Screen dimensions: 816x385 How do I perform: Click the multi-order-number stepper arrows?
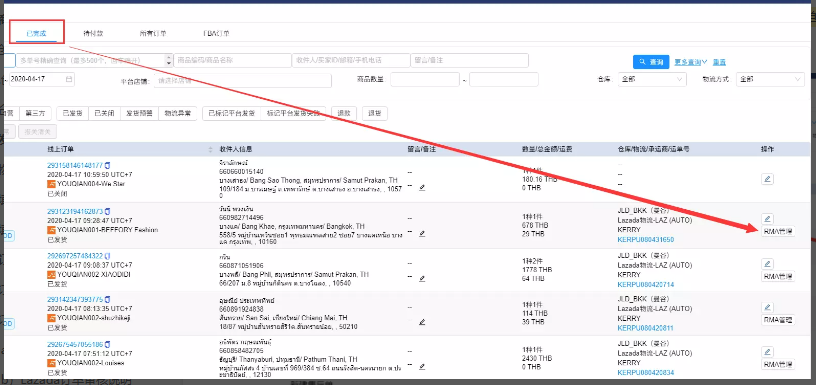(x=168, y=60)
